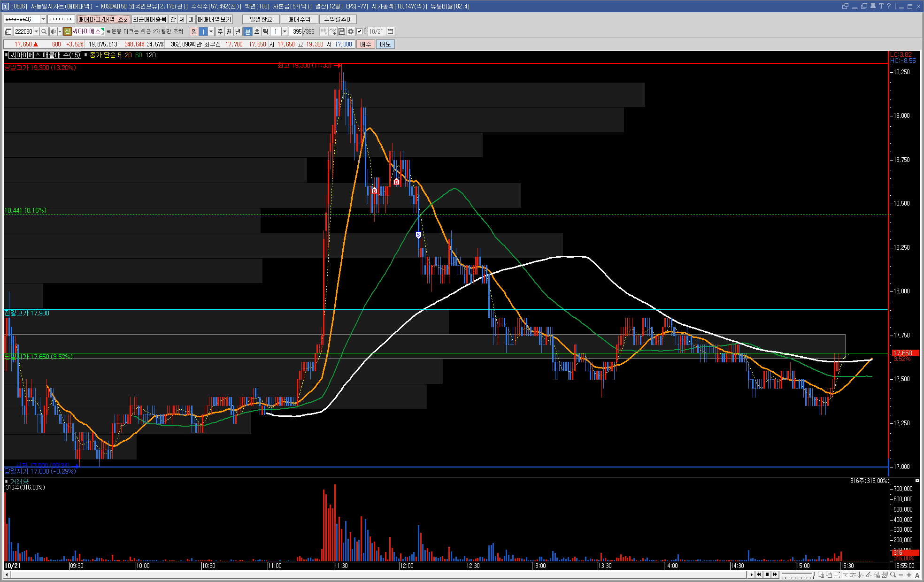
Task: Click the speaker sound icon
Action: click(53, 31)
